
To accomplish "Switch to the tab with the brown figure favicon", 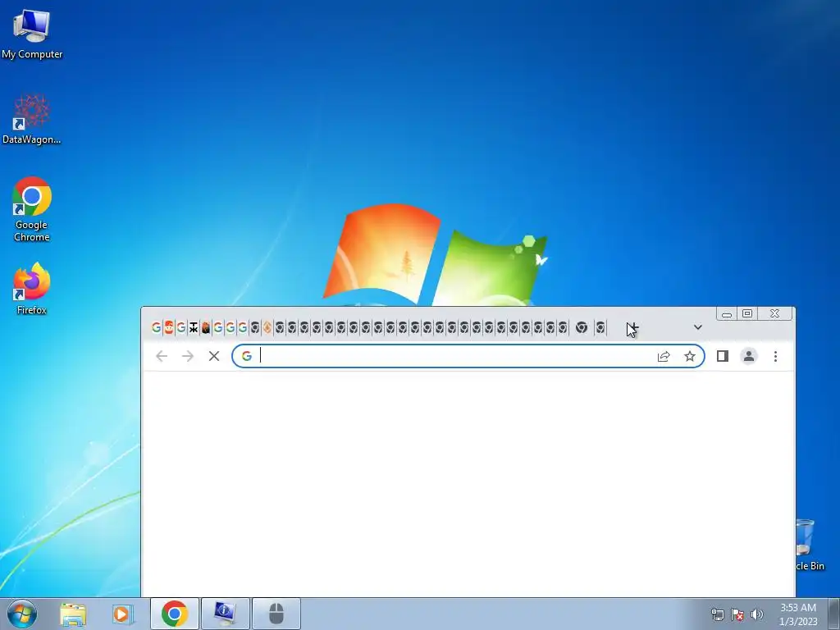I will point(206,327).
